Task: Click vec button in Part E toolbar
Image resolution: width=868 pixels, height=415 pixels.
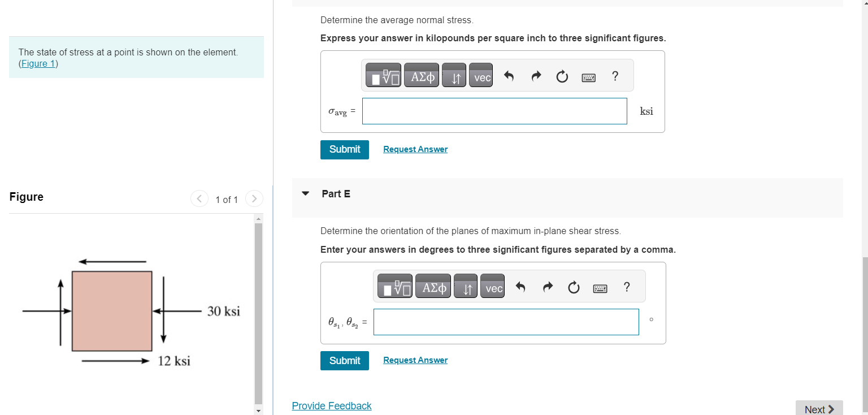Action: point(493,287)
